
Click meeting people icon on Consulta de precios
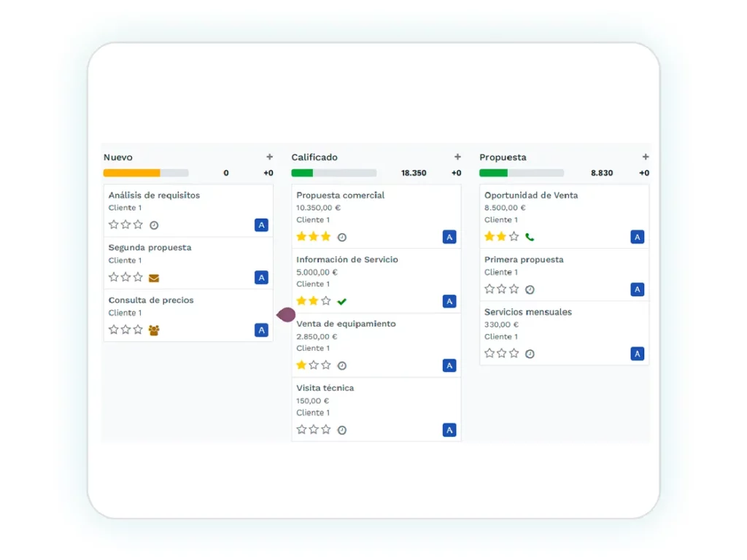coord(154,330)
